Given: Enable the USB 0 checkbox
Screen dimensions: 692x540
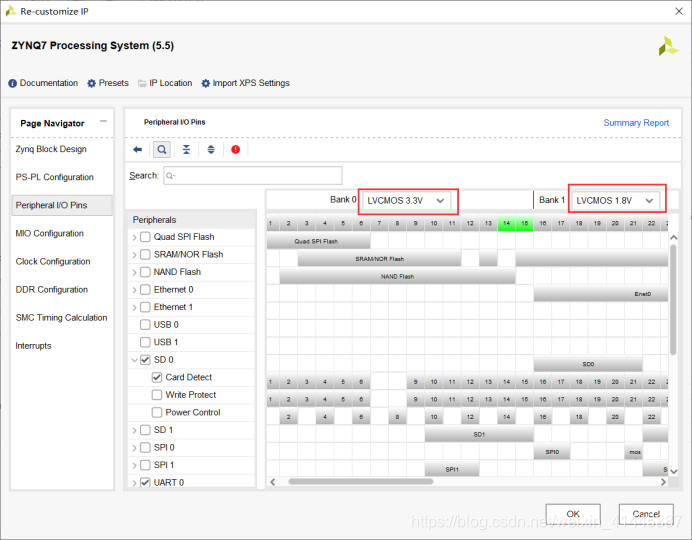Looking at the screenshot, I should [145, 325].
